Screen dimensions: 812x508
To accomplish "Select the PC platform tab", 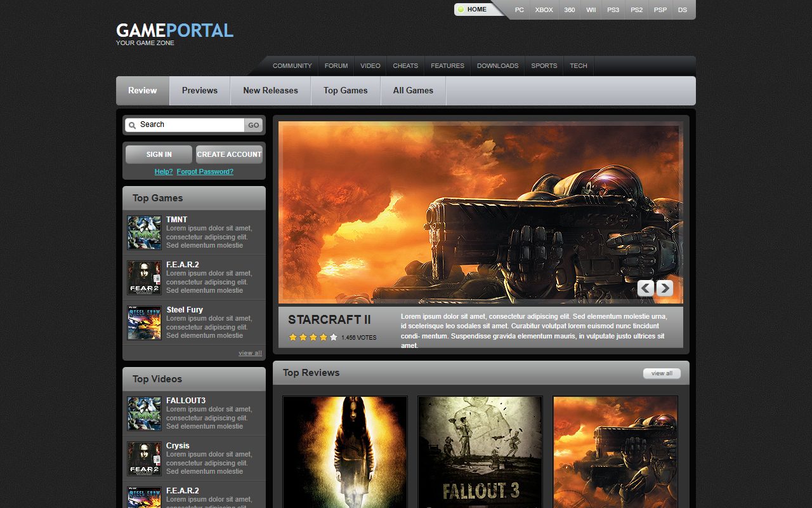I will click(520, 10).
